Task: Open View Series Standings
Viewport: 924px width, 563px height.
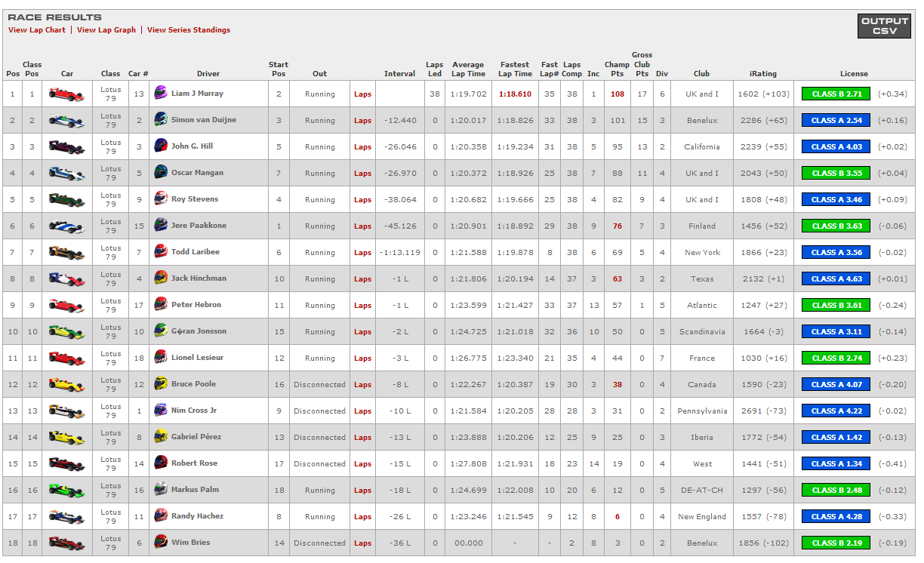Action: point(189,30)
